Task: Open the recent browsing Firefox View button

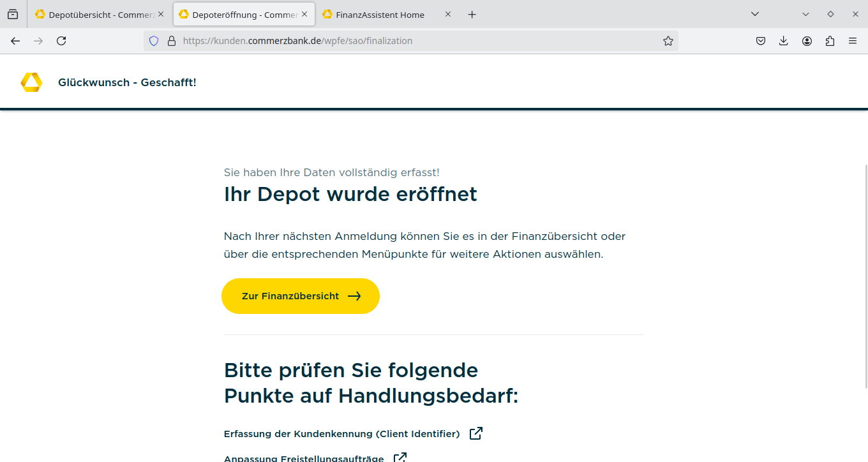Action: point(13,14)
